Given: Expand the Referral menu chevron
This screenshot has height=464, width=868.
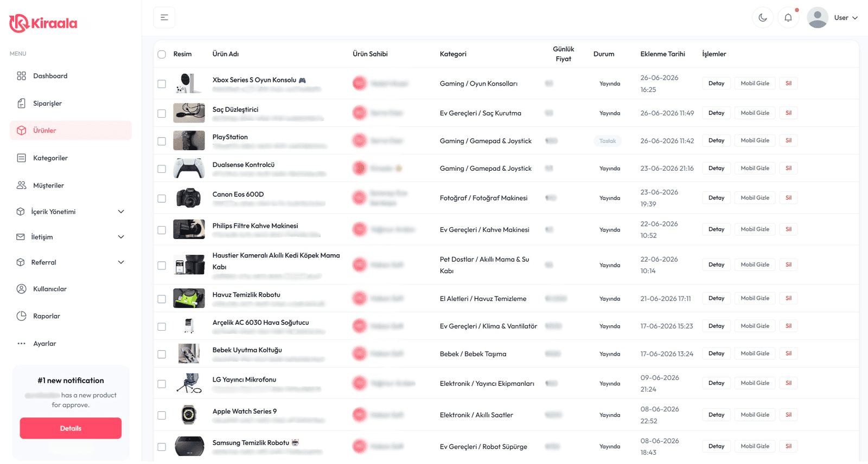Looking at the screenshot, I should [121, 262].
